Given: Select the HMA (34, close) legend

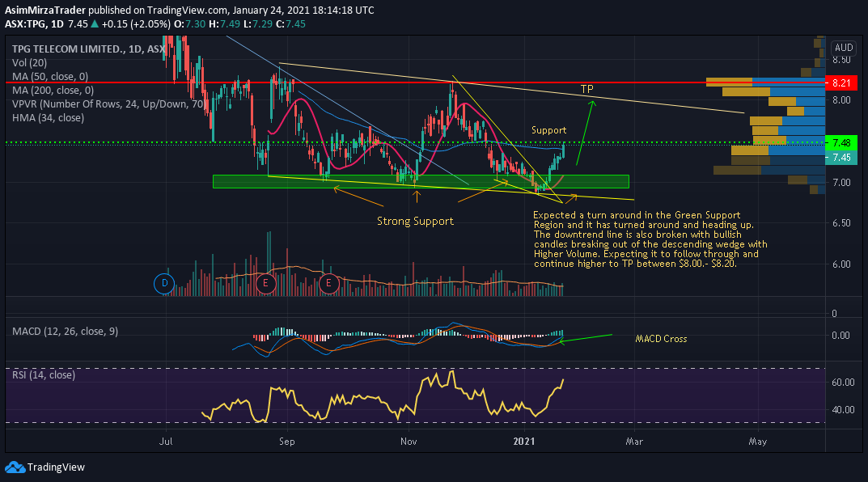Looking at the screenshot, I should pos(49,118).
